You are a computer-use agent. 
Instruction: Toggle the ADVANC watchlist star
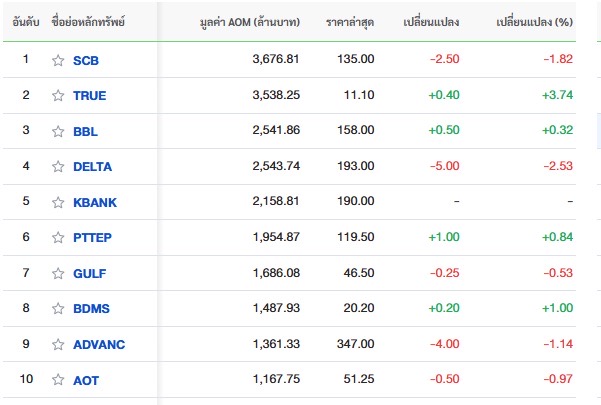point(58,344)
